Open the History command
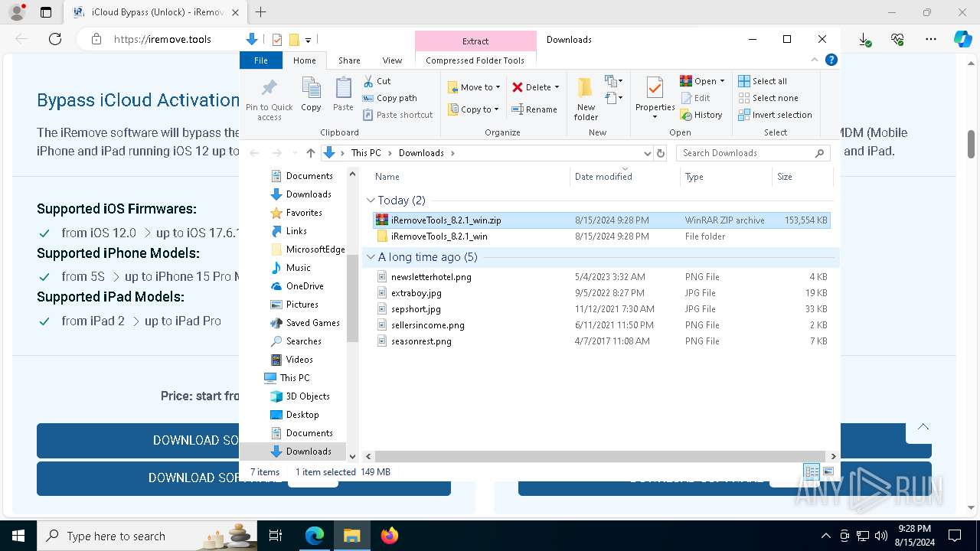The image size is (980, 551). pos(701,115)
